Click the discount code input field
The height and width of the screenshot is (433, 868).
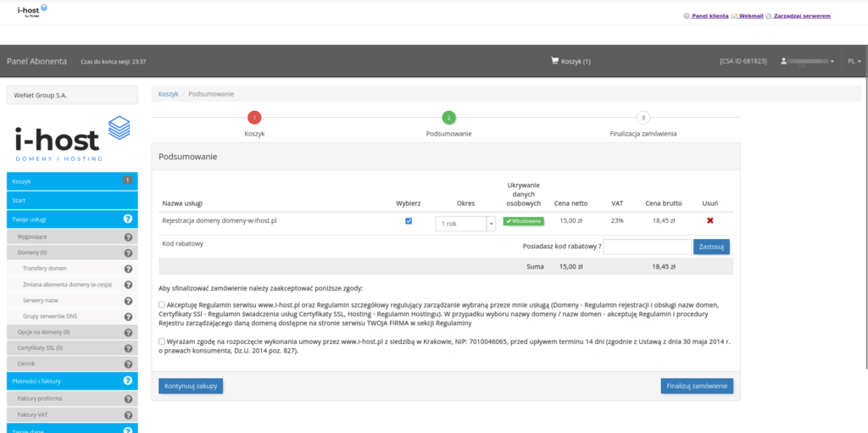(645, 247)
